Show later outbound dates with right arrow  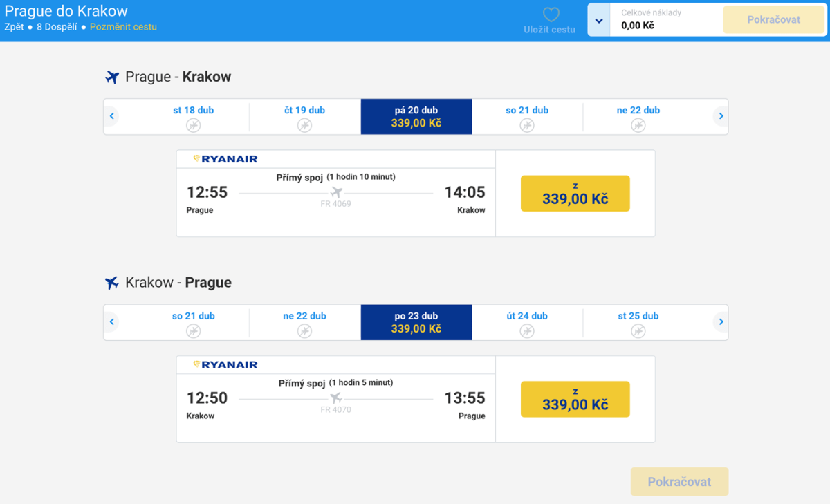[721, 116]
